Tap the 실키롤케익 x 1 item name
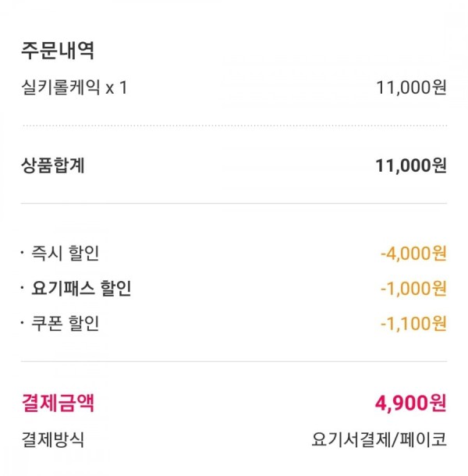 click(x=74, y=87)
